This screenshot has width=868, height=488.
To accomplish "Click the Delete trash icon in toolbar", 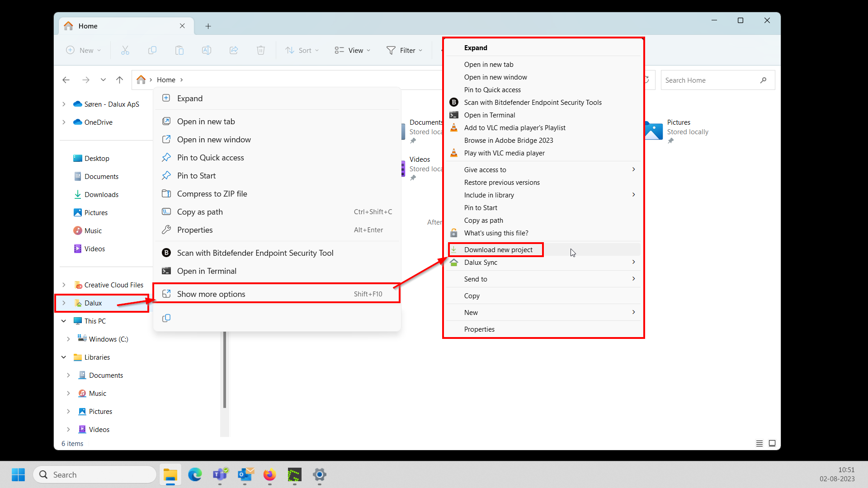I will pyautogui.click(x=261, y=50).
